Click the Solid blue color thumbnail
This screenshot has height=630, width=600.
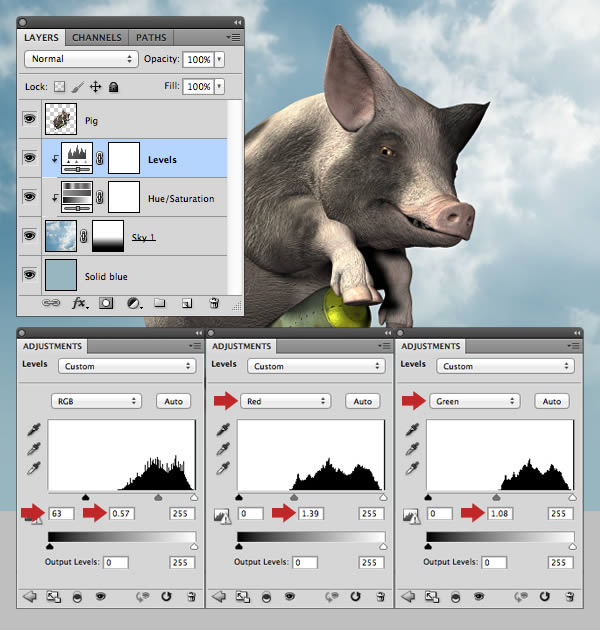61,275
